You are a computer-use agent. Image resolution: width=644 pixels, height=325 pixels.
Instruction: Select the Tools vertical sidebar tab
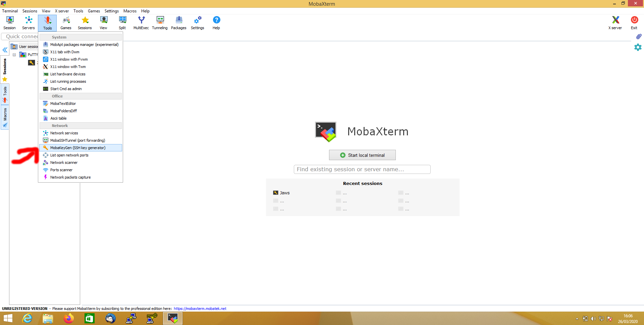5,94
